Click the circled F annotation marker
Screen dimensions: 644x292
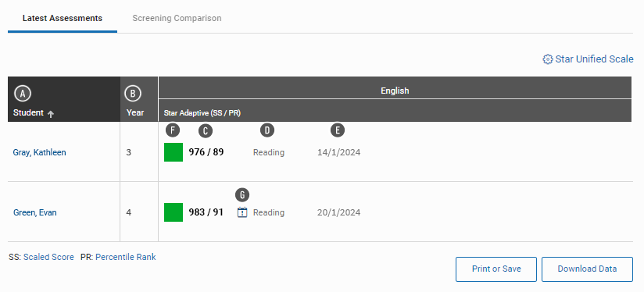click(x=173, y=131)
